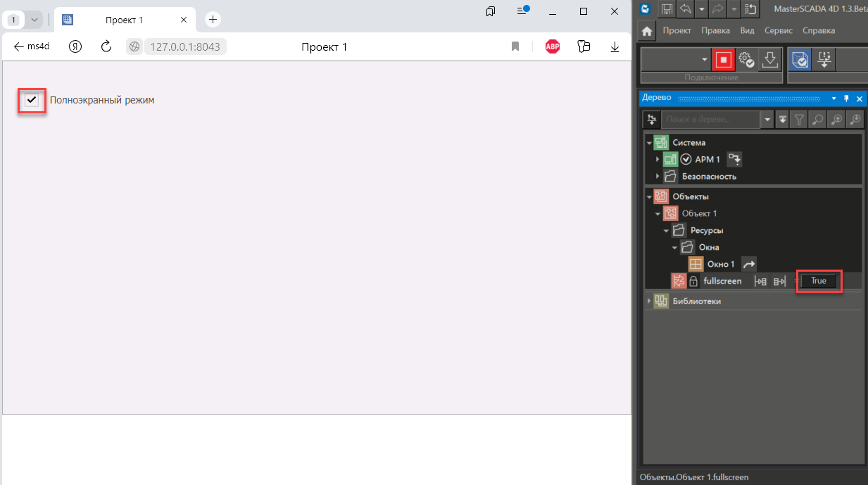Open the connection dropdown list
This screenshot has width=868, height=485.
[704, 60]
